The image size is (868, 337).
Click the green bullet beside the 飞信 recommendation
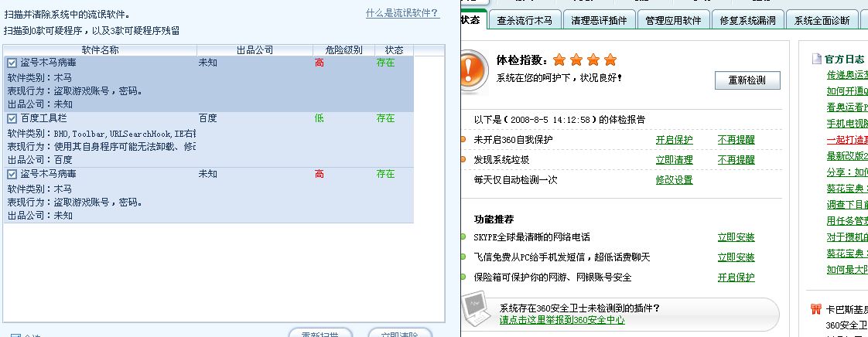point(463,257)
